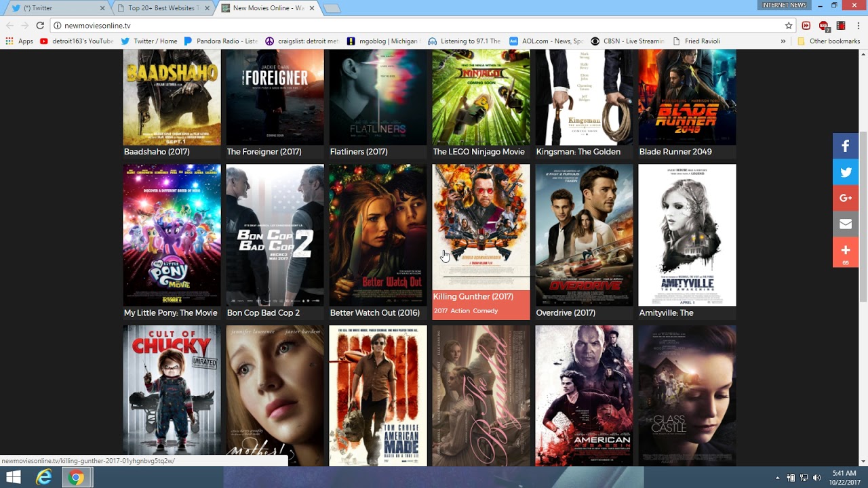Open Chrome menu three dots

tap(859, 26)
